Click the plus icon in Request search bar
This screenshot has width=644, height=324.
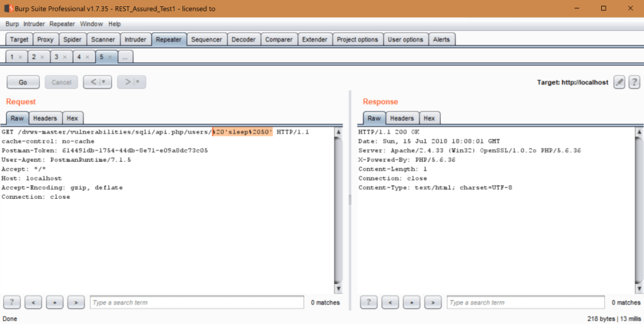click(55, 303)
